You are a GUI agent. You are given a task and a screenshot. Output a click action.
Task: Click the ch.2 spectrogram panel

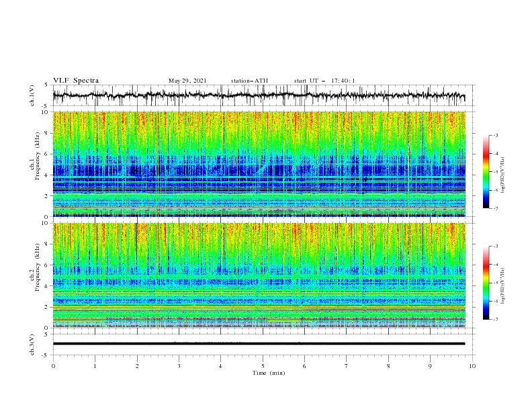coord(259,275)
